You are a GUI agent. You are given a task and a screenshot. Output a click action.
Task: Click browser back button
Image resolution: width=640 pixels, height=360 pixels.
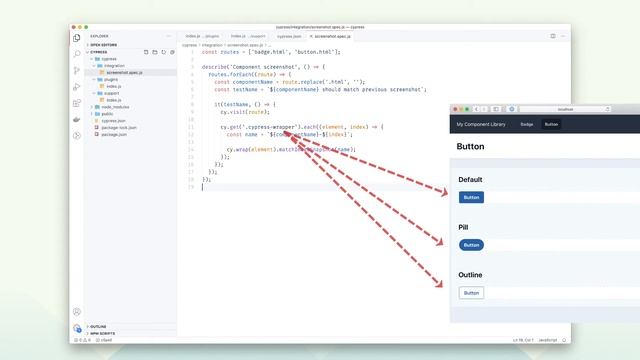tap(476, 109)
